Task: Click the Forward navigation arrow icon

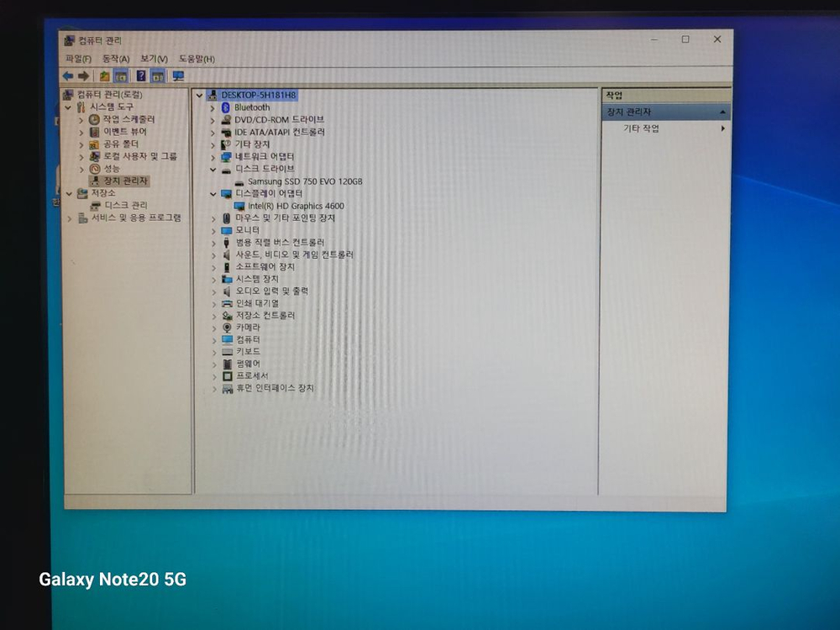Action: tap(82, 76)
